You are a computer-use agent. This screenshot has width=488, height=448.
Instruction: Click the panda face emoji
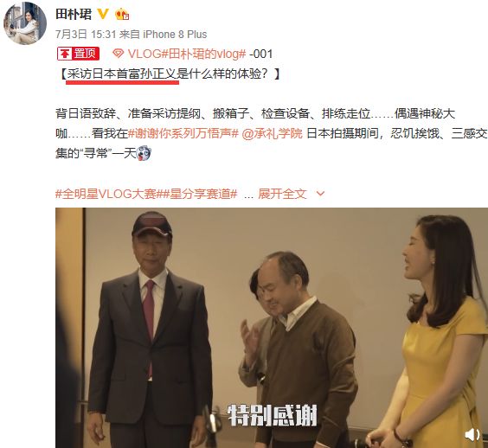coord(144,153)
